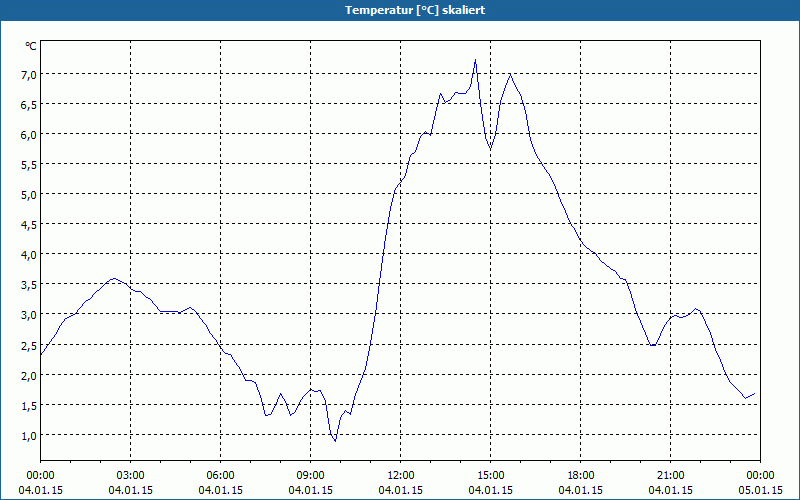
Task: Click the 03:00 time axis label
Action: (x=131, y=476)
